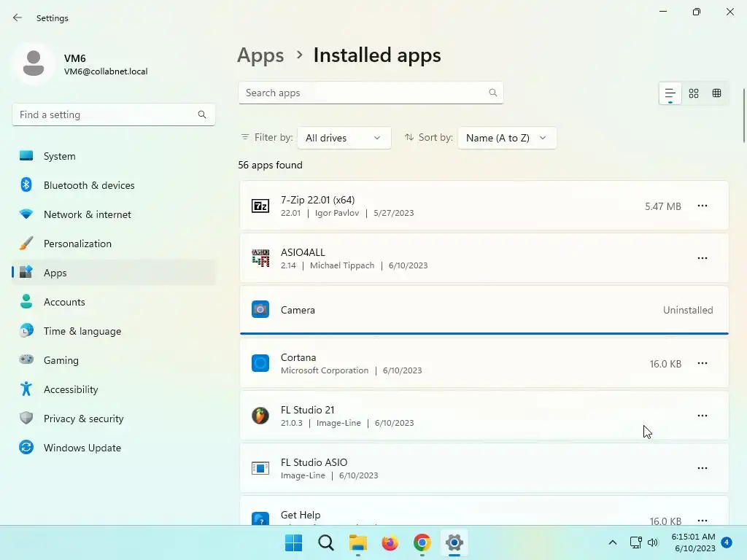Viewport: 747px width, 560px height.
Task: Click the Search apps field
Action: (371, 93)
